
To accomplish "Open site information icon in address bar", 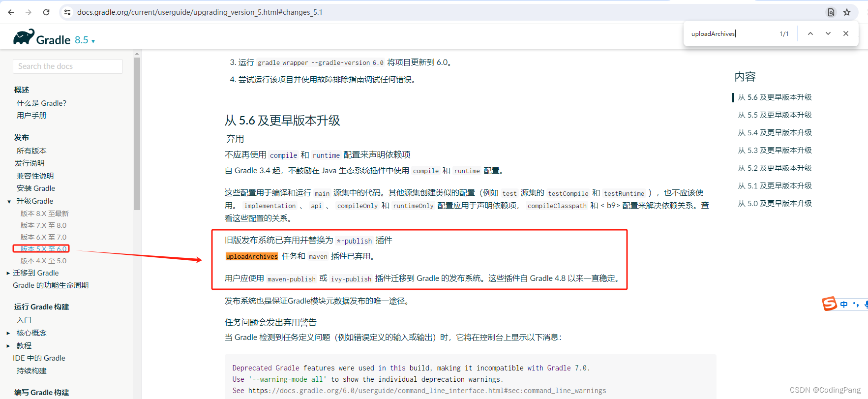I will coord(67,12).
